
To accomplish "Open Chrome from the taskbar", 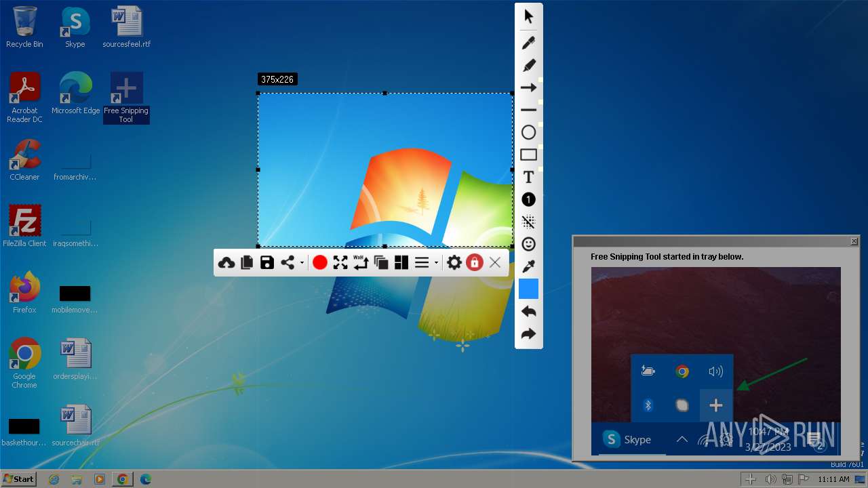I will 123,479.
